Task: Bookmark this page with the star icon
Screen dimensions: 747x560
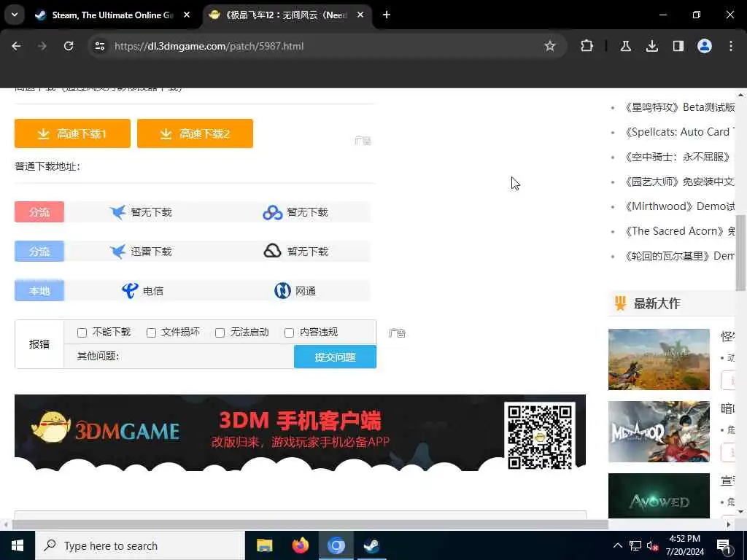Action: (550, 46)
